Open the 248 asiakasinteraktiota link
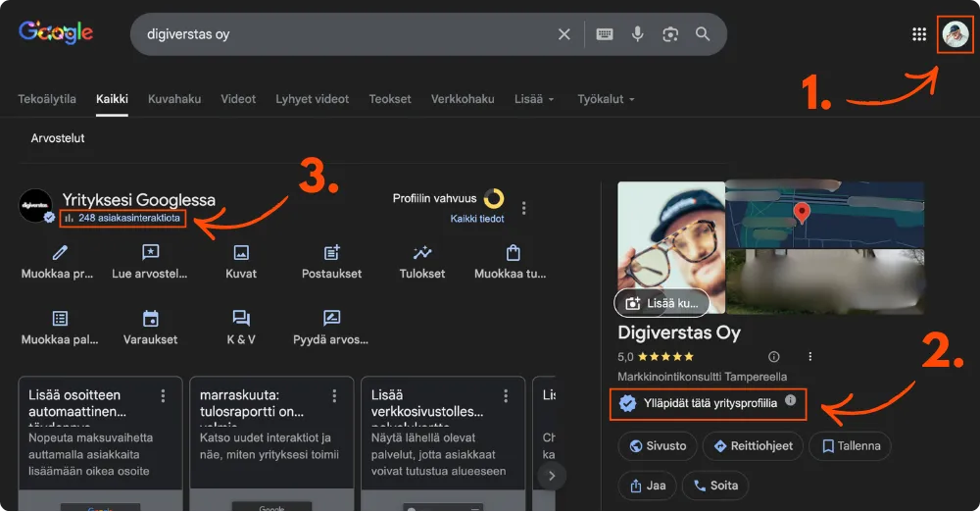Screen dimensions: 980x512 tap(123, 218)
